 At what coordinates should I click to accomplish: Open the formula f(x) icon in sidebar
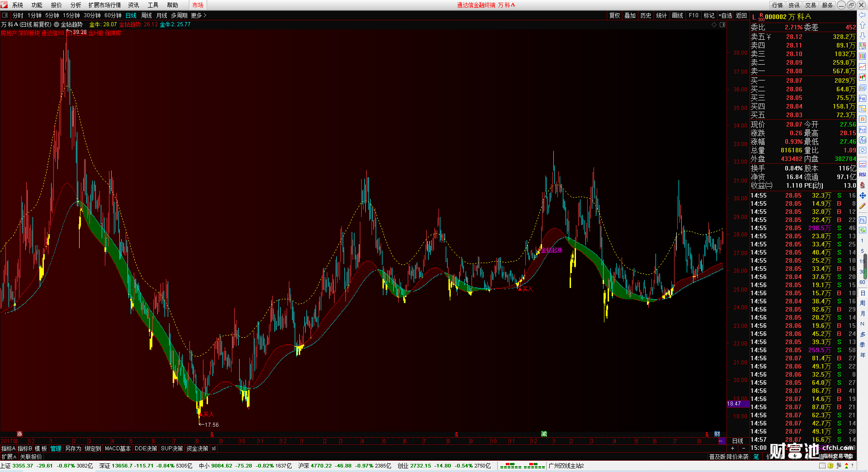(x=863, y=140)
